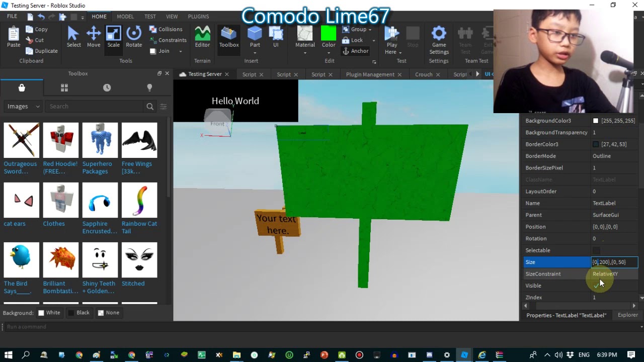Open Toolbox Inventory grid tab
This screenshot has height=362, width=644.
(x=64, y=87)
